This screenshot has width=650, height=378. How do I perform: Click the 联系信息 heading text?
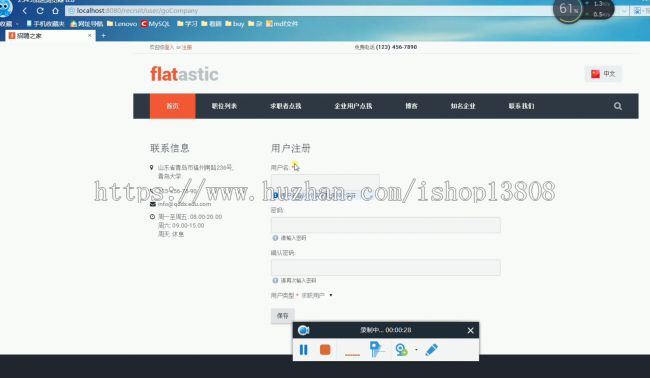click(170, 148)
